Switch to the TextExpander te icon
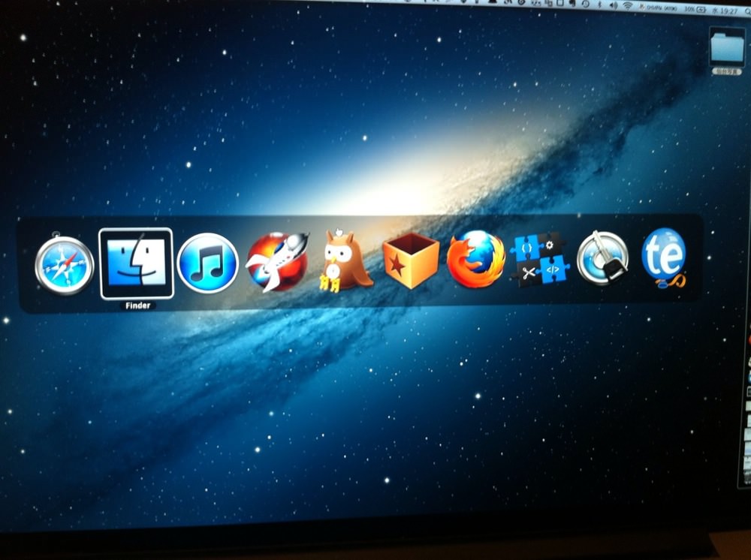The width and height of the screenshot is (751, 560). (x=664, y=257)
